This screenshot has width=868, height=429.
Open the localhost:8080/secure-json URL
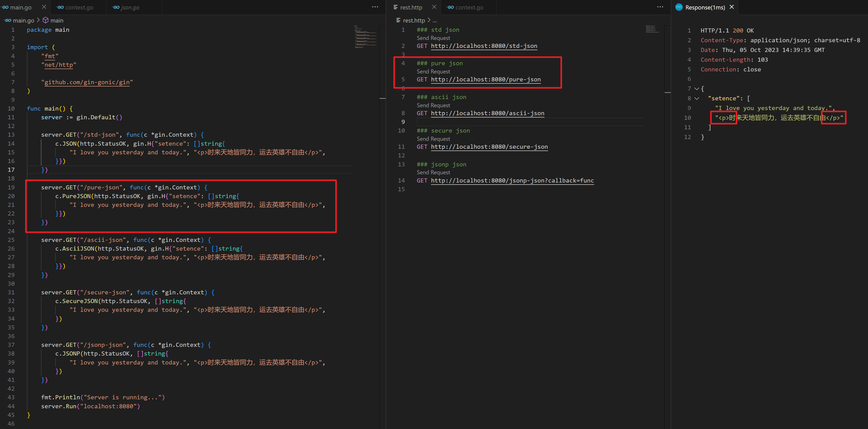pyautogui.click(x=489, y=147)
